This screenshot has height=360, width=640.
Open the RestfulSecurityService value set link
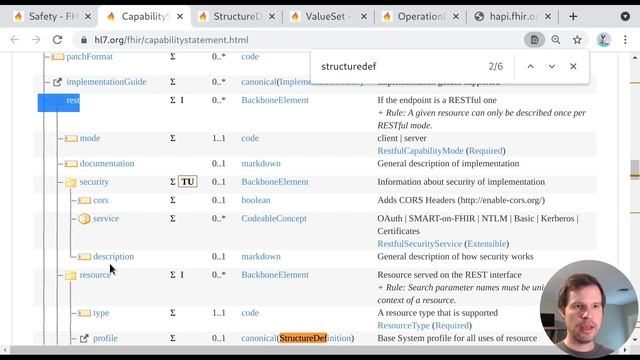pyautogui.click(x=419, y=244)
